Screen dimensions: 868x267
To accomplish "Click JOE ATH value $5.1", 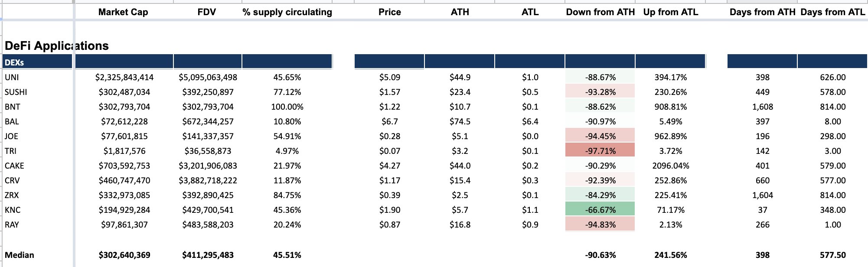I will tap(460, 137).
